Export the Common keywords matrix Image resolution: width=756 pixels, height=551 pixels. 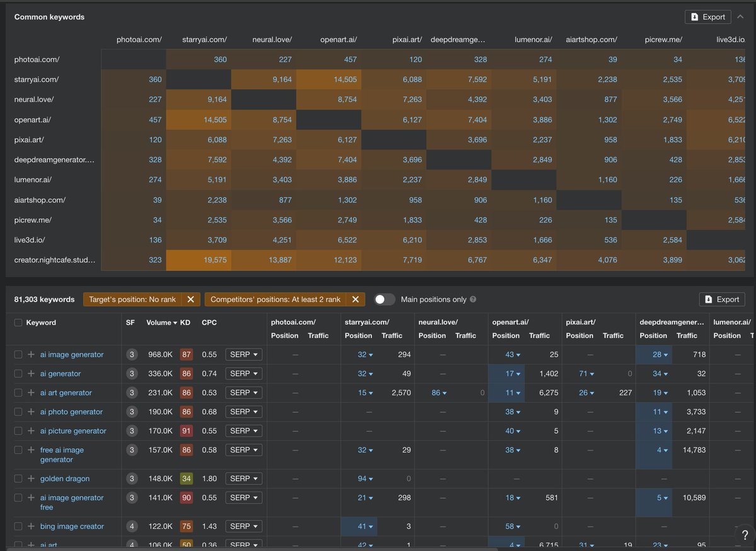pos(708,17)
